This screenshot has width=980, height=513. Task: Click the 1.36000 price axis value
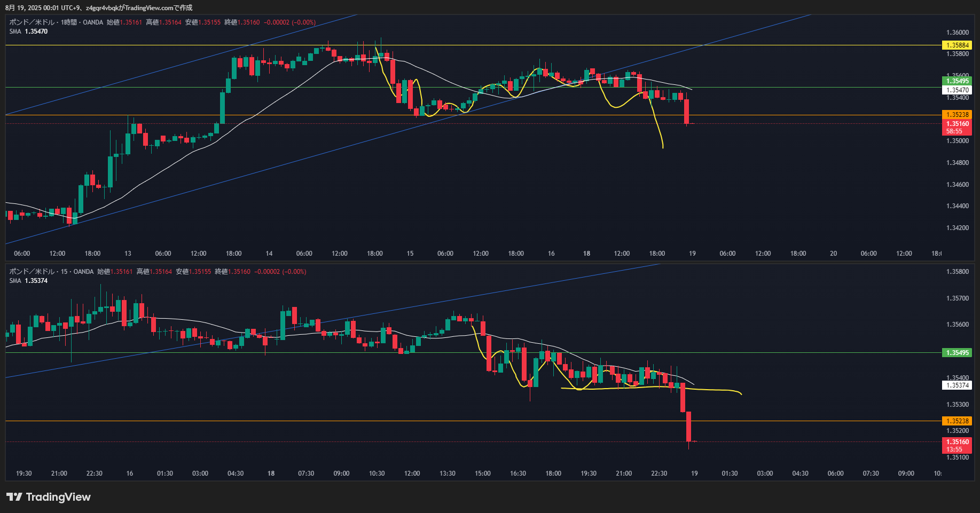click(957, 33)
